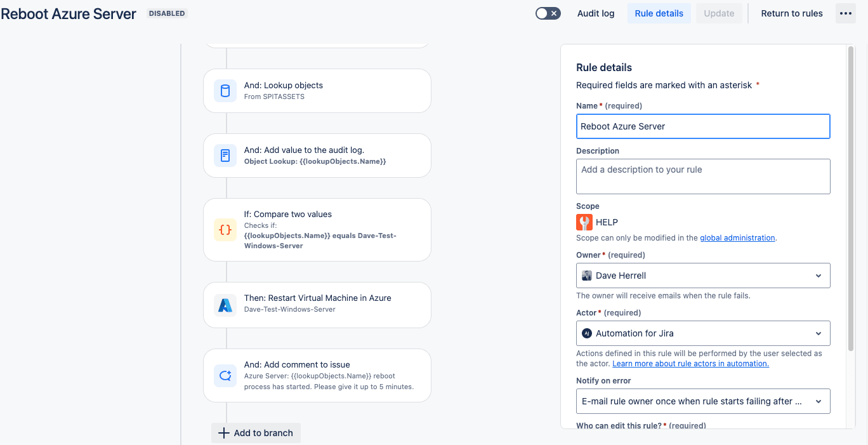Open Learn more about rule actors link

(690, 364)
